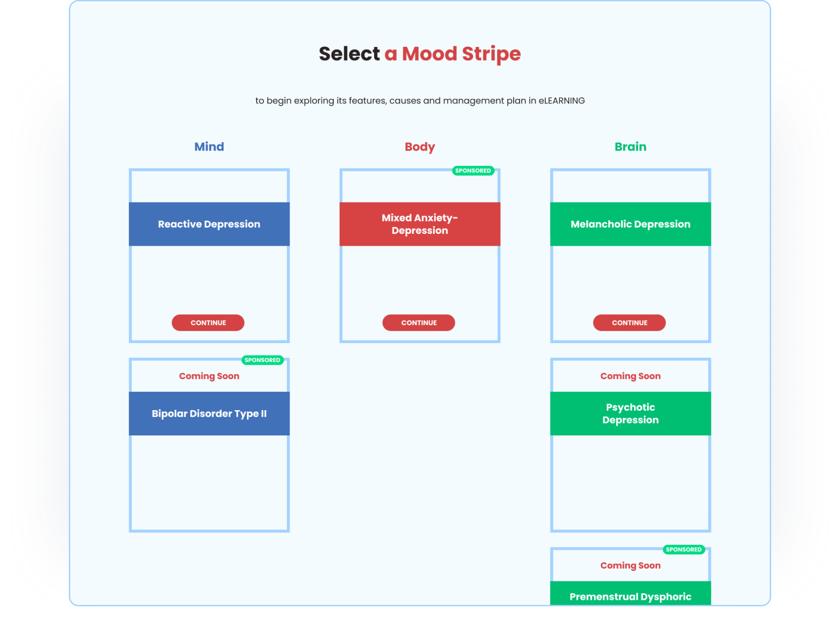Choose the Melancholic Depression green stripe
Image resolution: width=840 pixels, height=621 pixels.
pyautogui.click(x=630, y=224)
